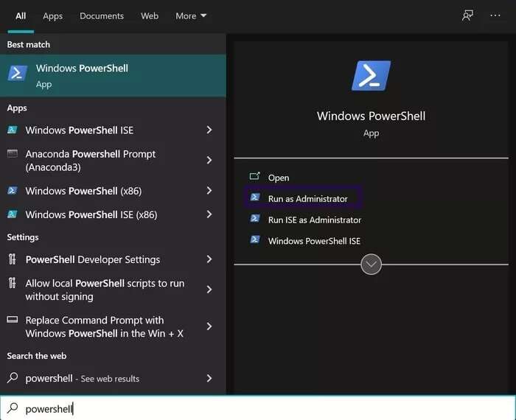Switch to the Apps tab
The height and width of the screenshot is (420, 516).
click(52, 15)
